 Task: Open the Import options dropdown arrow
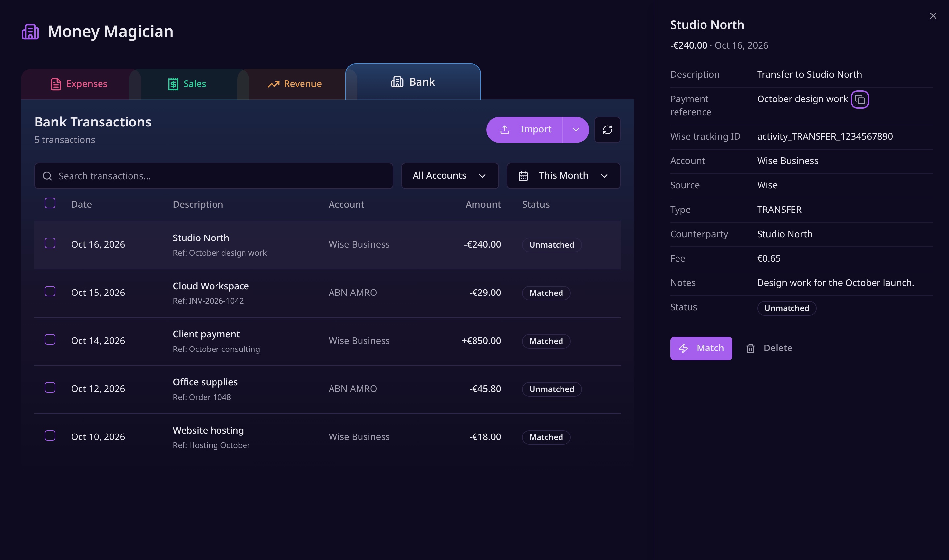(x=576, y=130)
